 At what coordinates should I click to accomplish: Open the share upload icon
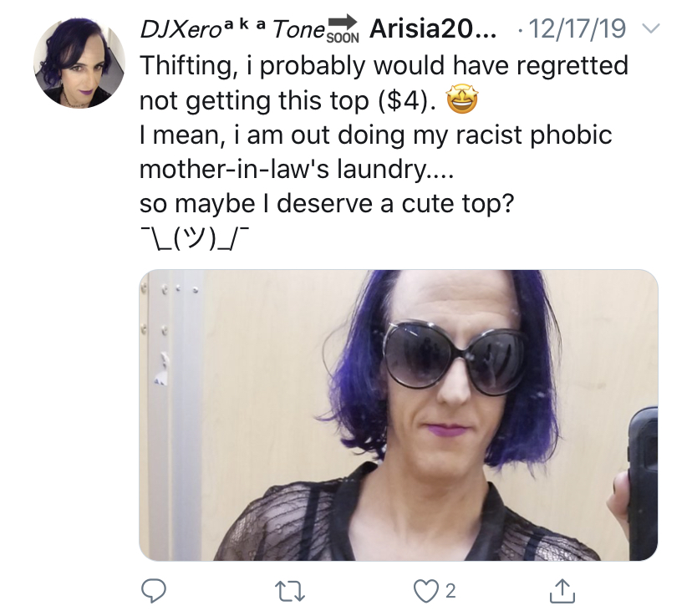tap(562, 591)
